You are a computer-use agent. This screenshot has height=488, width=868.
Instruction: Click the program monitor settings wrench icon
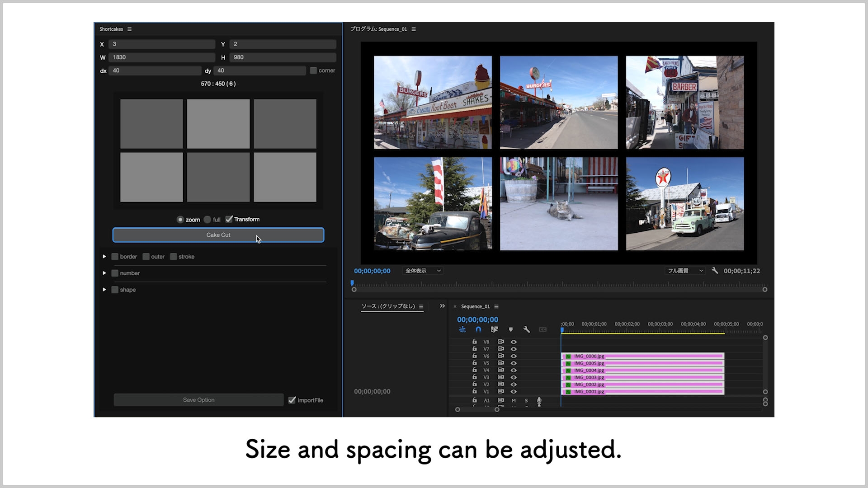715,271
